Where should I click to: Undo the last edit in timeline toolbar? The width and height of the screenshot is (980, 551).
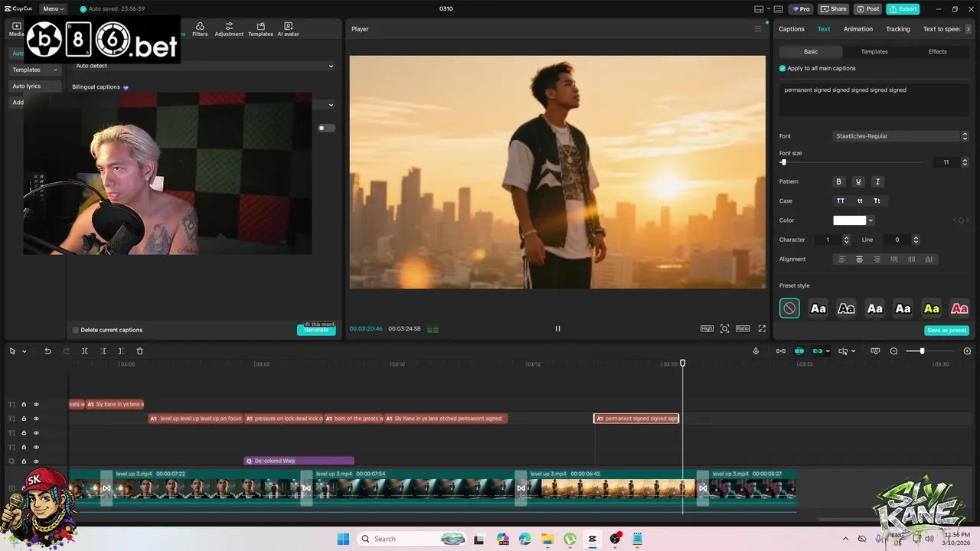tap(47, 351)
